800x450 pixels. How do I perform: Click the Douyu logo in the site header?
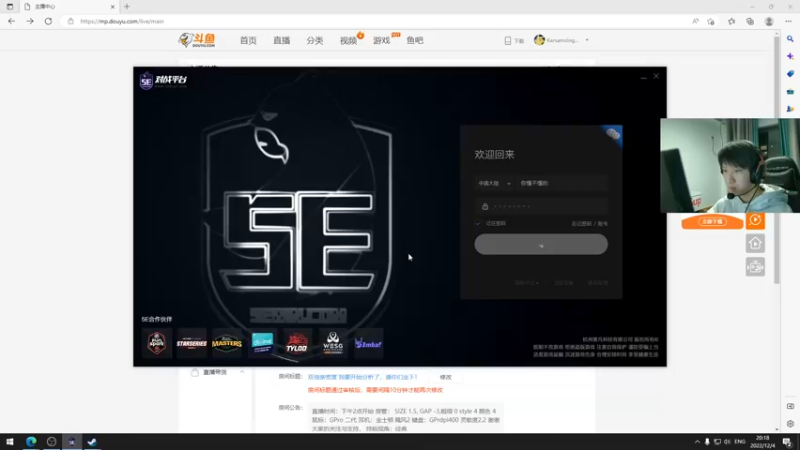197,40
